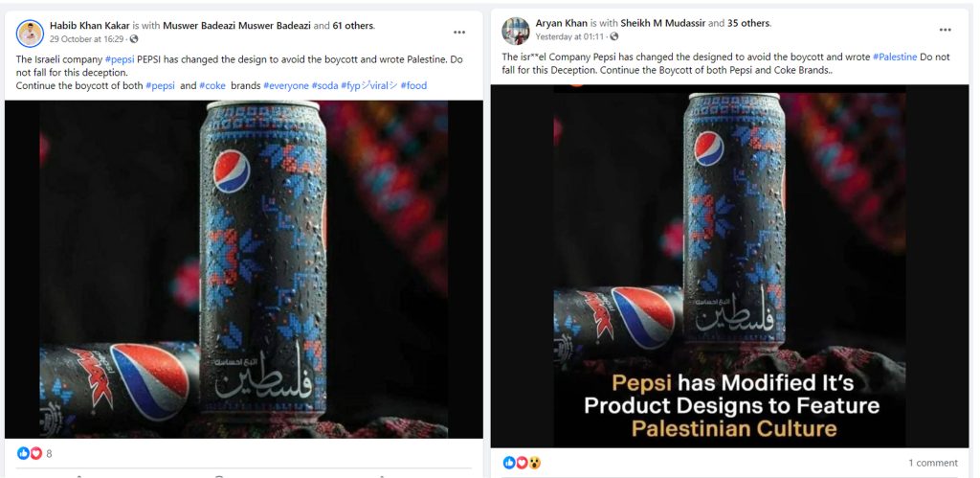
Task: Open the right post's three-dot options menu
Action: tap(945, 30)
